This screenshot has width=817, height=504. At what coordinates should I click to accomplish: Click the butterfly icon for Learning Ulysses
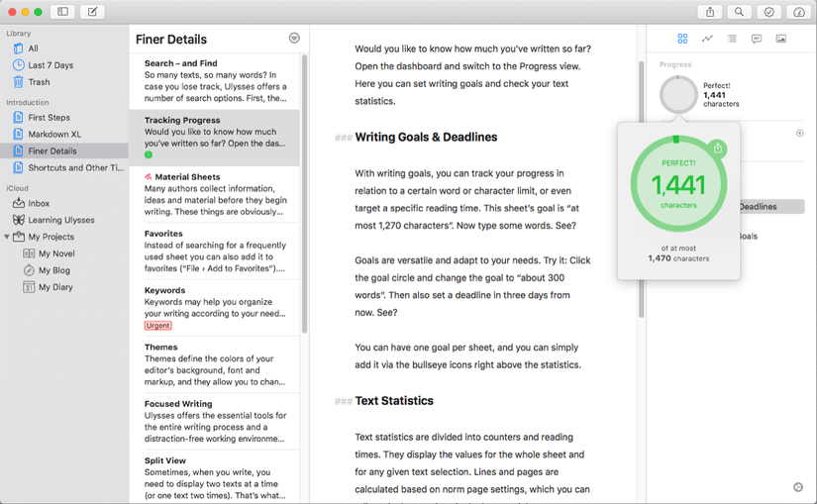pos(18,220)
